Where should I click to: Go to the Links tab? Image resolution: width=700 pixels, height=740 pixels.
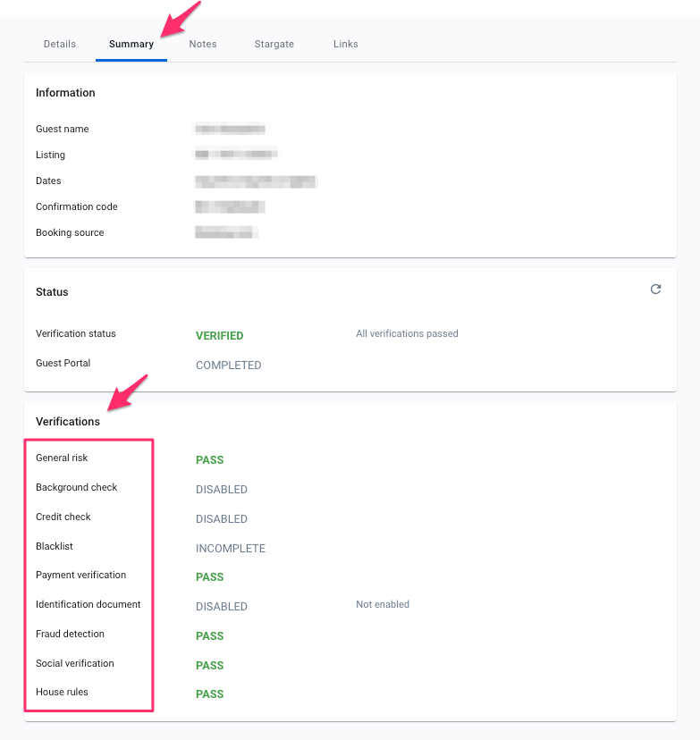346,44
